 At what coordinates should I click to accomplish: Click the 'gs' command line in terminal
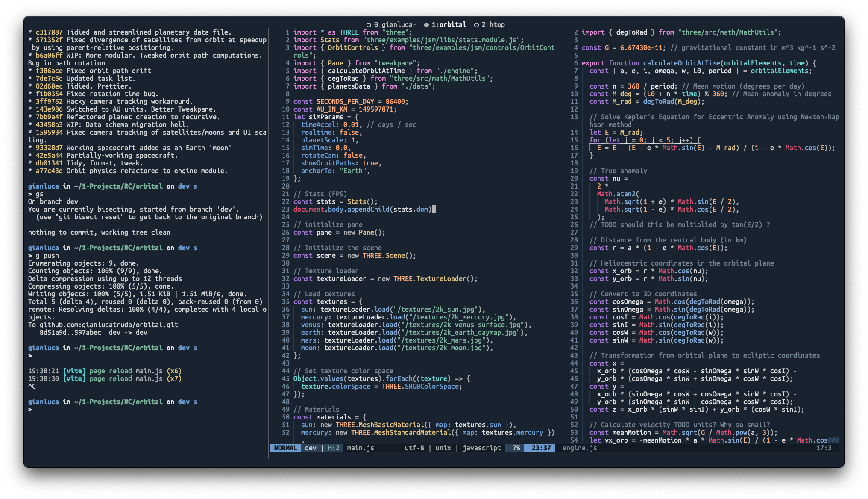click(x=36, y=194)
